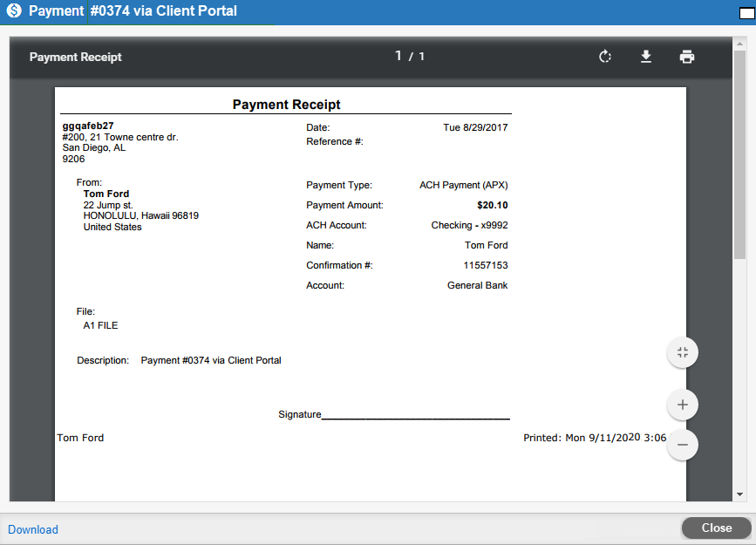This screenshot has width=756, height=545.
Task: Click the window title Payment #0374 via Client Portal
Action: pos(133,10)
